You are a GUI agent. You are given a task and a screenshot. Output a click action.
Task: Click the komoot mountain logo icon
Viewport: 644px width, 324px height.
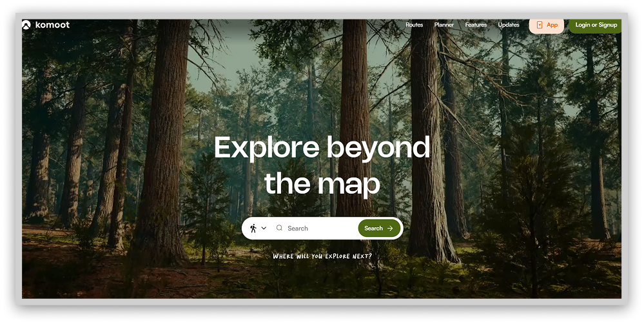click(x=26, y=25)
